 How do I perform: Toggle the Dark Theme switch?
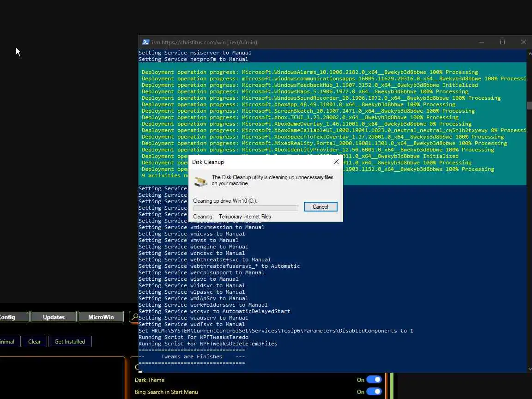(x=374, y=380)
